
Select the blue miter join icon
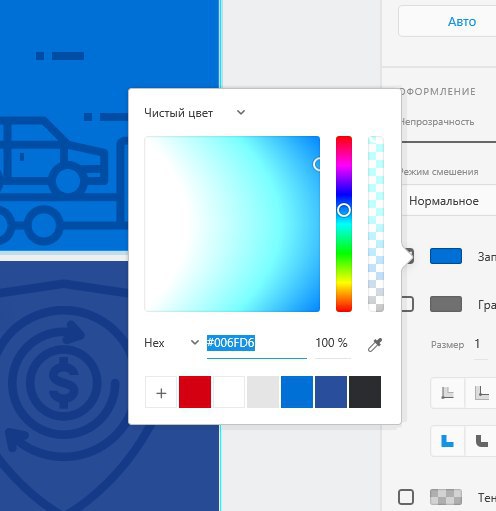[x=447, y=441]
